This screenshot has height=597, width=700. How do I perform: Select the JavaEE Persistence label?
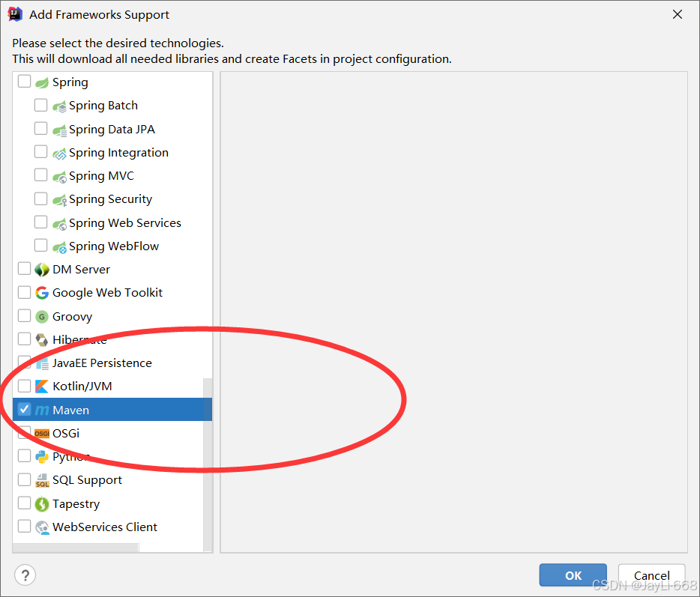(102, 363)
